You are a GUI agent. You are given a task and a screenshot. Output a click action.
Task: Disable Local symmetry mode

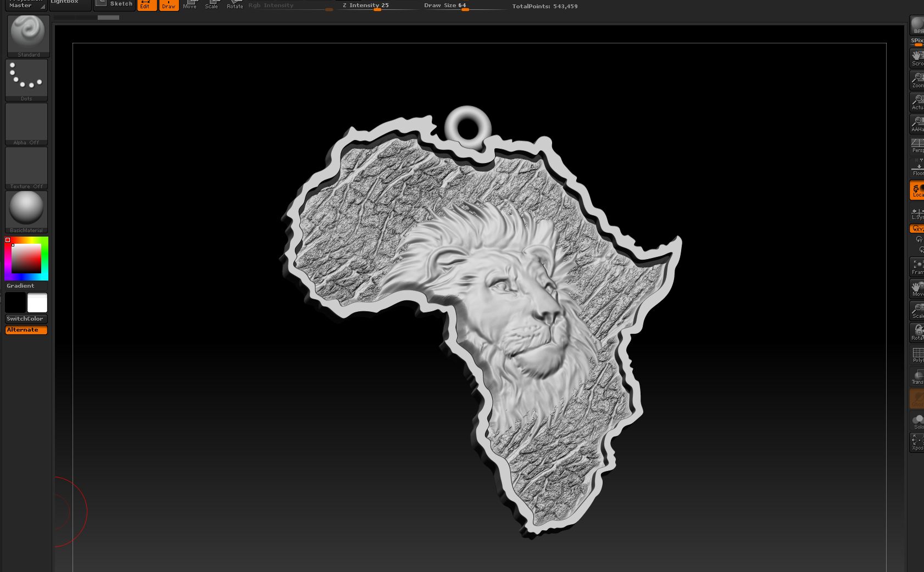click(x=917, y=190)
